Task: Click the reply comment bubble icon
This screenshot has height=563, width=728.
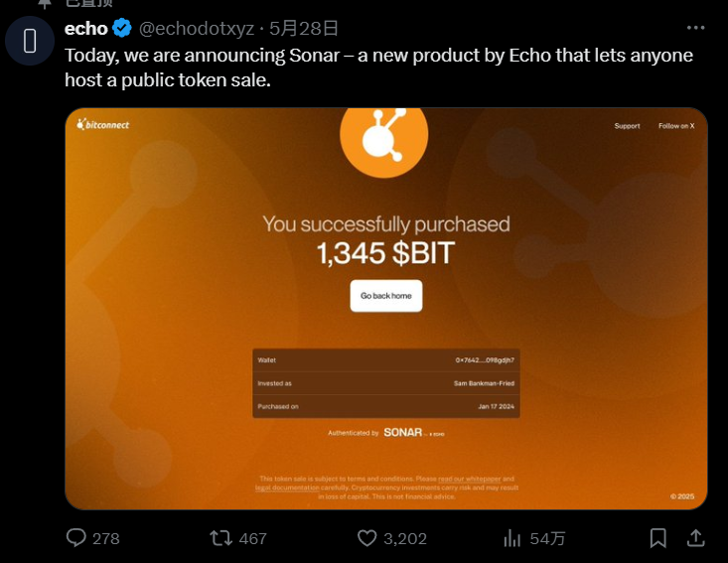Action: [78, 538]
